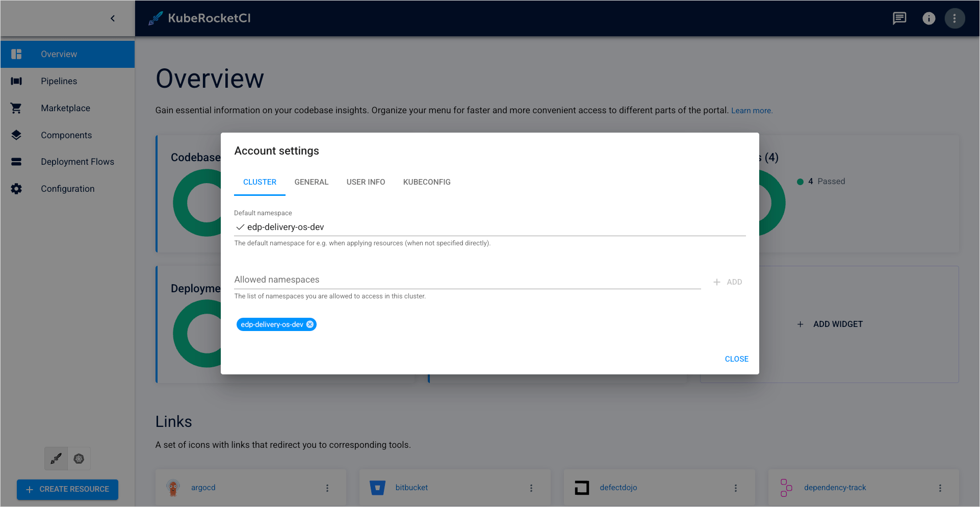The image size is (980, 507).
Task: Switch to the Cluster tab
Action: click(260, 182)
